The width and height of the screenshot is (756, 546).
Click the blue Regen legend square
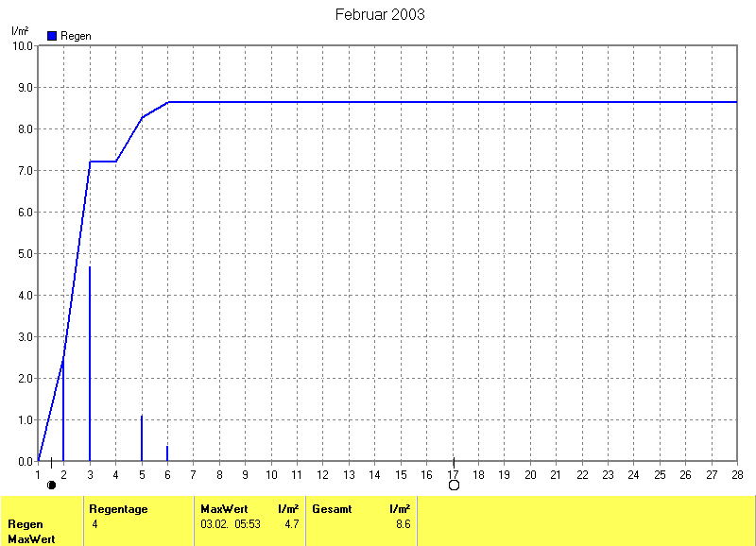52,35
